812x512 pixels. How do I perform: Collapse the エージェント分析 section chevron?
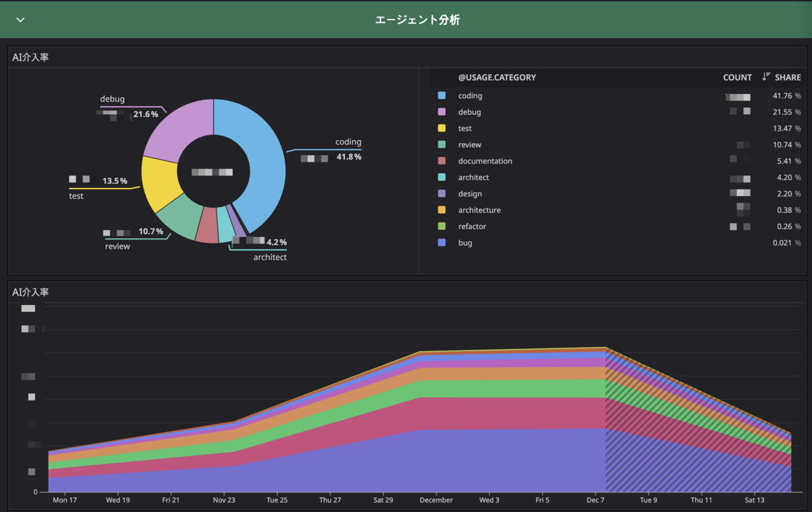20,20
